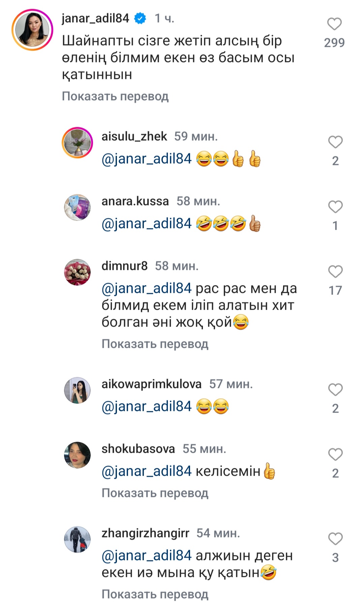Image resolution: width=364 pixels, height=607 pixels.
Task: Open the username aikowaprimkulova
Action: tap(152, 384)
